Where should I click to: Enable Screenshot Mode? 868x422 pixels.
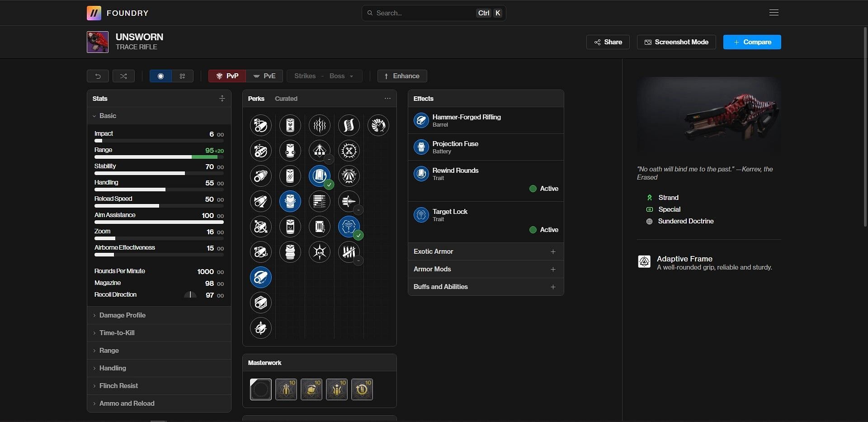tap(676, 42)
